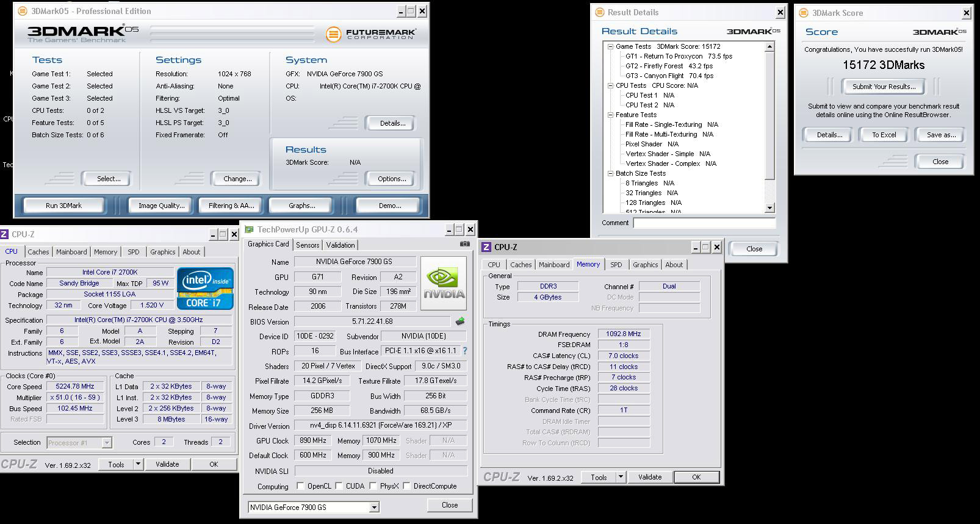The width and height of the screenshot is (980, 524).
Task: Collapse the Batch Size Tests tree node
Action: (x=610, y=173)
